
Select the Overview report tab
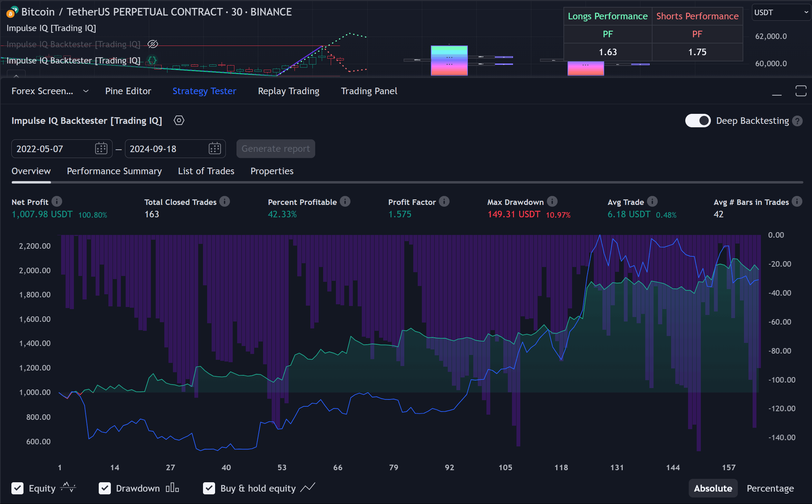(x=31, y=171)
